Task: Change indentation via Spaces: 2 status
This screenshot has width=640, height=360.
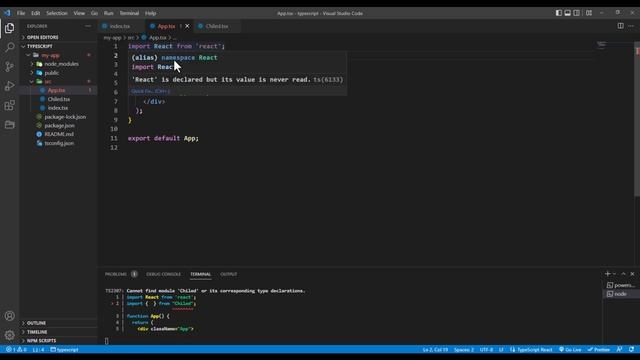Action: (x=464, y=350)
